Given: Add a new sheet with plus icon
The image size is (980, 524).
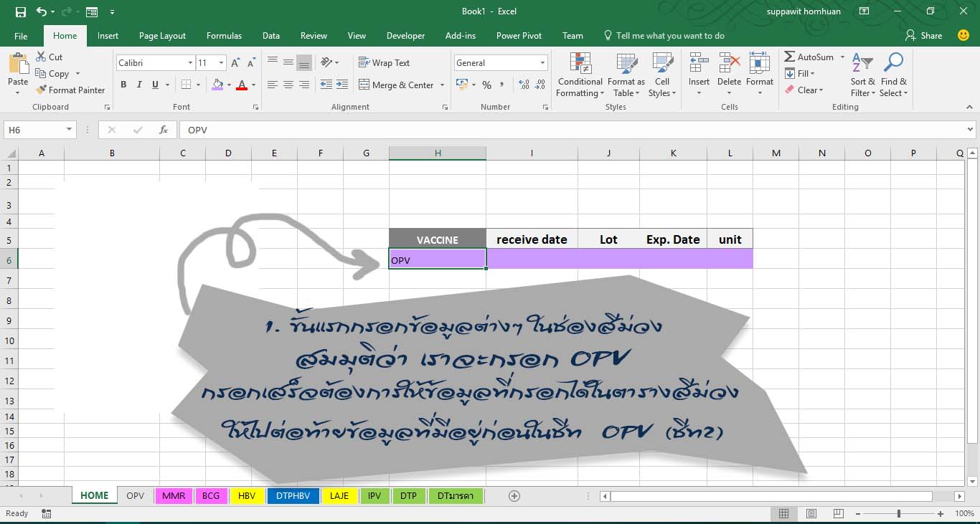Looking at the screenshot, I should [514, 495].
